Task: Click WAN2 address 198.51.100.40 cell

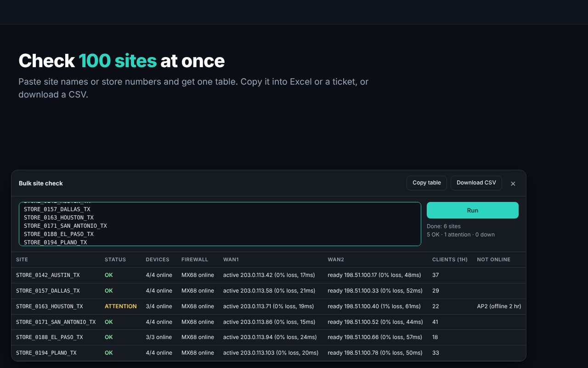Action: point(374,306)
